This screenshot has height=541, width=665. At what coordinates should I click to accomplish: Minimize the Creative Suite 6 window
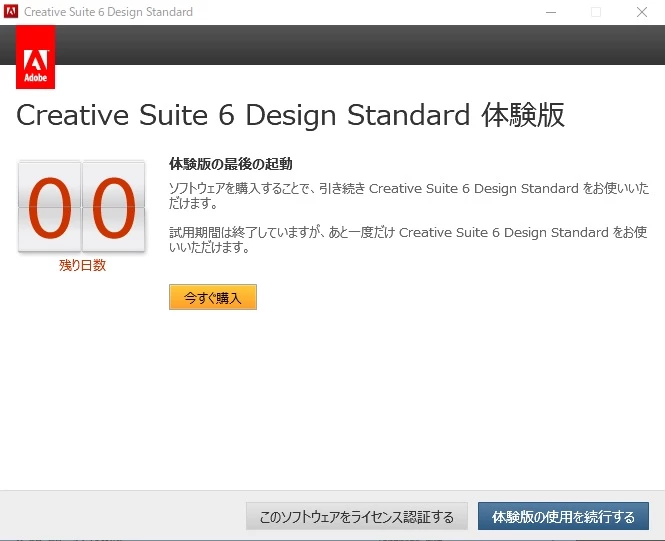click(x=551, y=12)
